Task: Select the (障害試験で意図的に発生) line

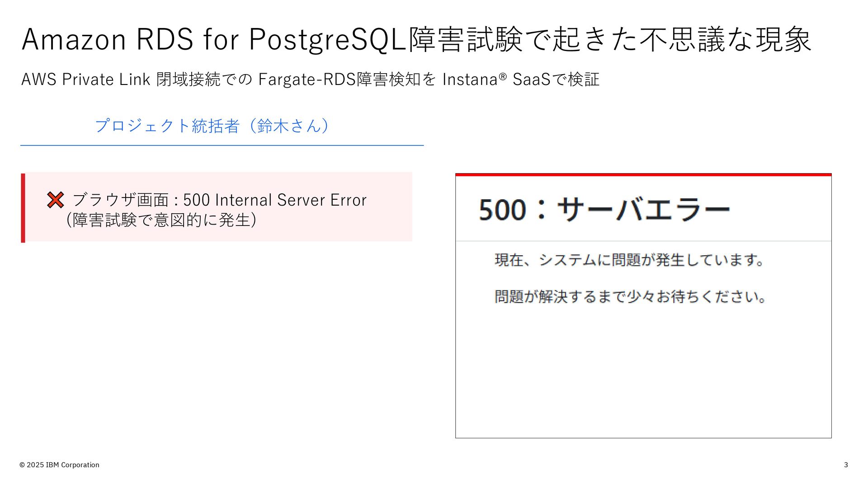Action: (161, 220)
